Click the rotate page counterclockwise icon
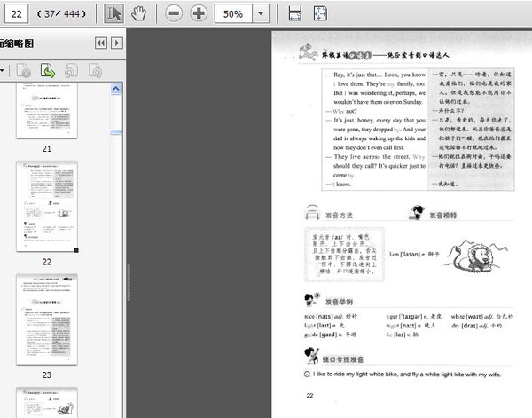532x418 pixels. click(71, 71)
